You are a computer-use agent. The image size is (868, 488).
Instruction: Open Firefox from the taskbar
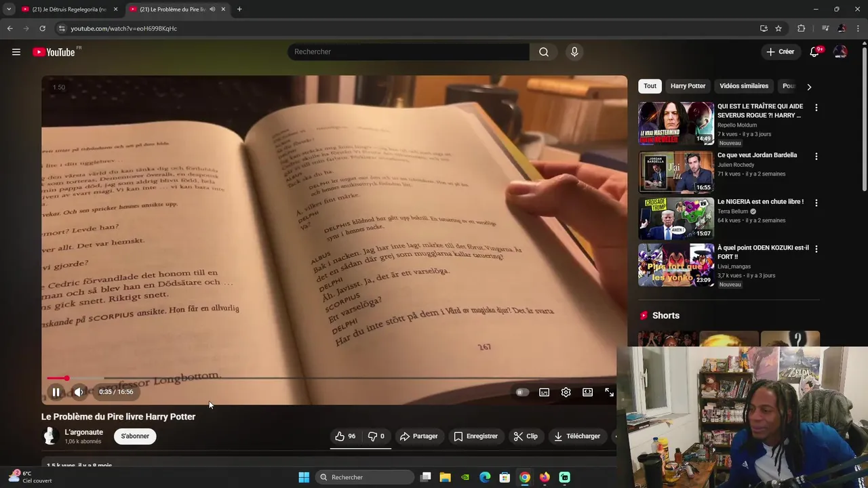545,477
